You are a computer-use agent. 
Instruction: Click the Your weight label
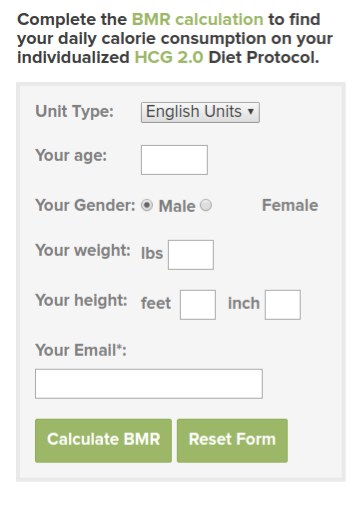point(83,250)
